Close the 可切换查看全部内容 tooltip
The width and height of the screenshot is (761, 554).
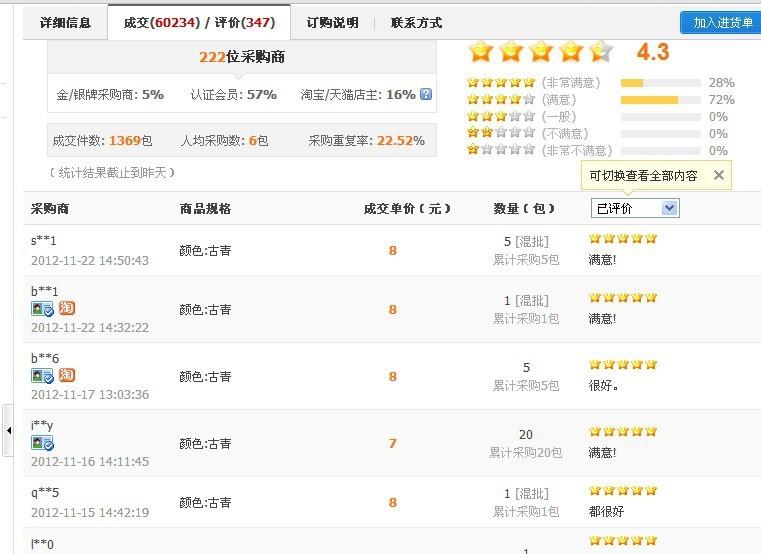coord(718,175)
